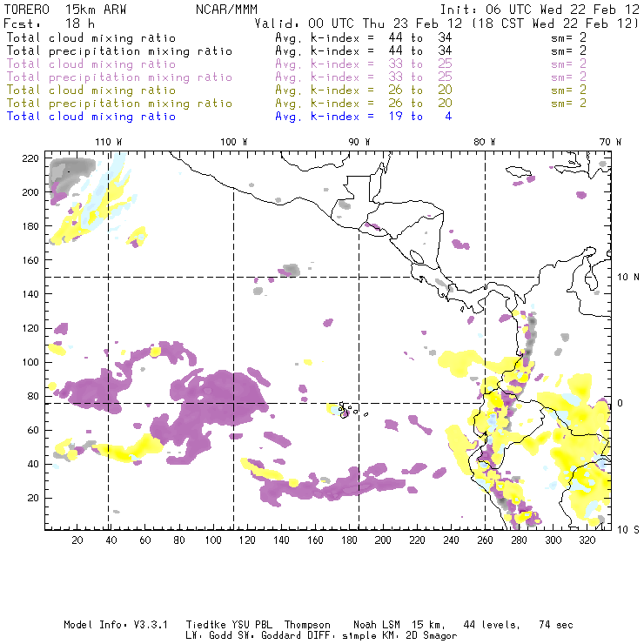Select the olive 'Total cloud mixing ratio' legend line

(x=91, y=91)
